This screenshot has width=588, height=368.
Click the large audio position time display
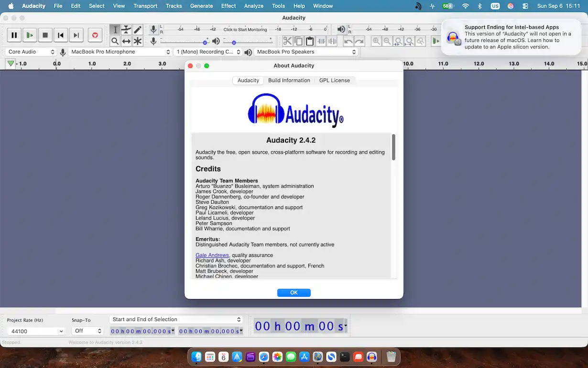[x=298, y=326]
